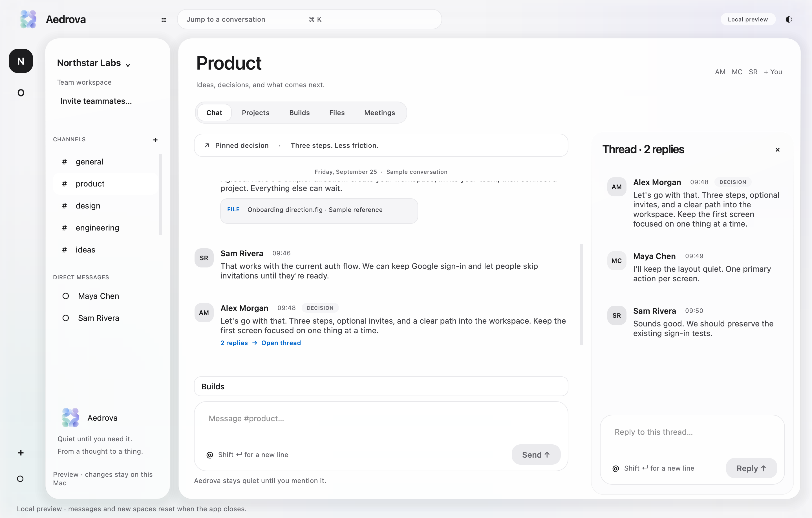Open the #ideas channel
Viewport: 812px width, 518px height.
105,250
